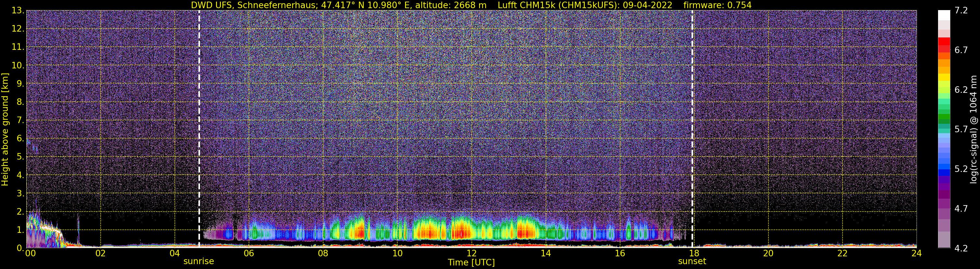Screen dimensions: 980x269
Task: Click the colorbar value '7.2'
Action: [961, 11]
